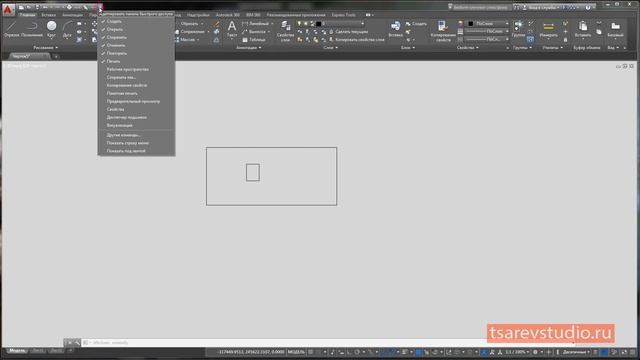640x360 pixels.
Task: Expand the Рисование panel
Action: 45,48
